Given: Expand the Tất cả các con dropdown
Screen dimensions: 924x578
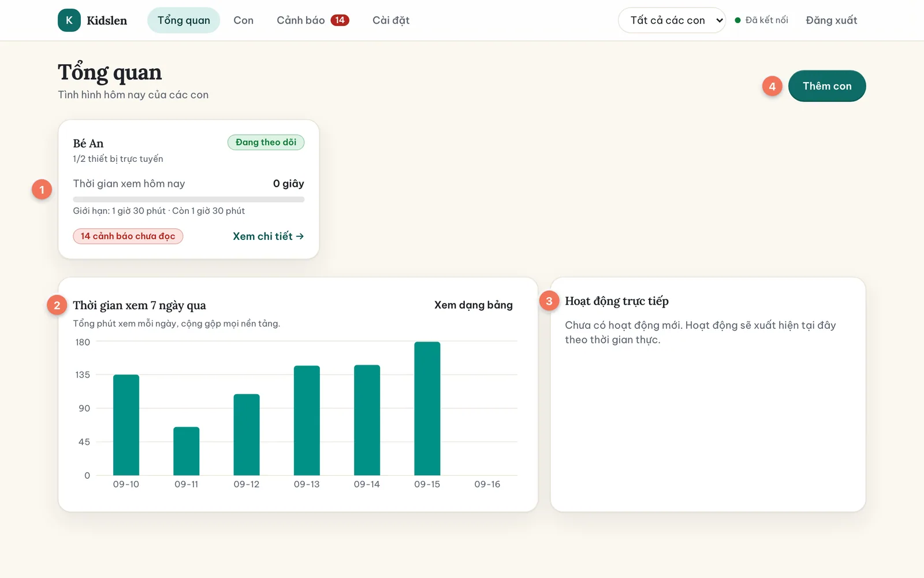Looking at the screenshot, I should [x=672, y=20].
